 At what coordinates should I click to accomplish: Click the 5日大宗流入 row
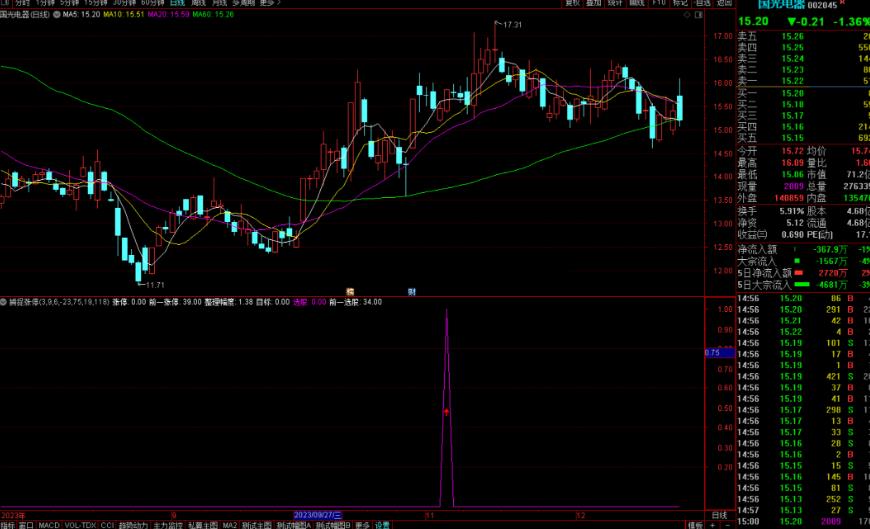pyautogui.click(x=803, y=285)
